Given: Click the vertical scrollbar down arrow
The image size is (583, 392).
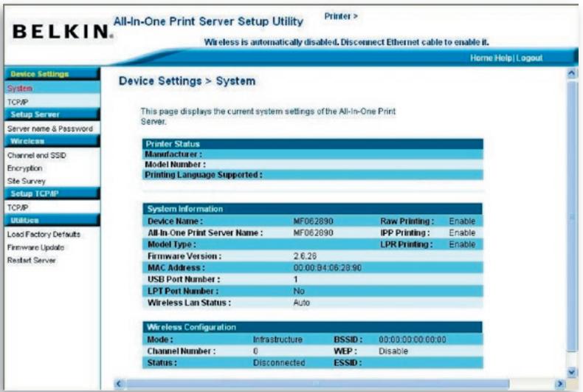Looking at the screenshot, I should point(572,371).
